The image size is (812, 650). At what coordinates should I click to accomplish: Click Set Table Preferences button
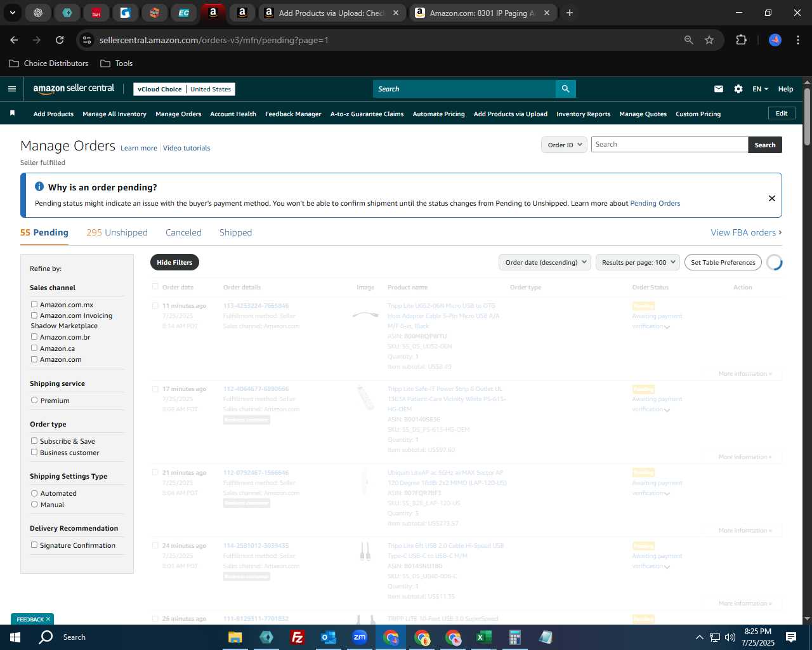[723, 262]
